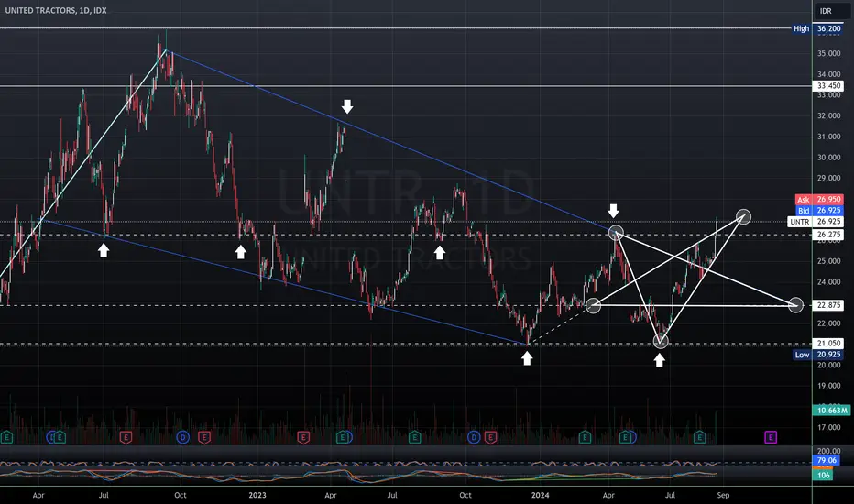Click the blue dividend marker at Oct 2023
The image size is (854, 504).
474,437
